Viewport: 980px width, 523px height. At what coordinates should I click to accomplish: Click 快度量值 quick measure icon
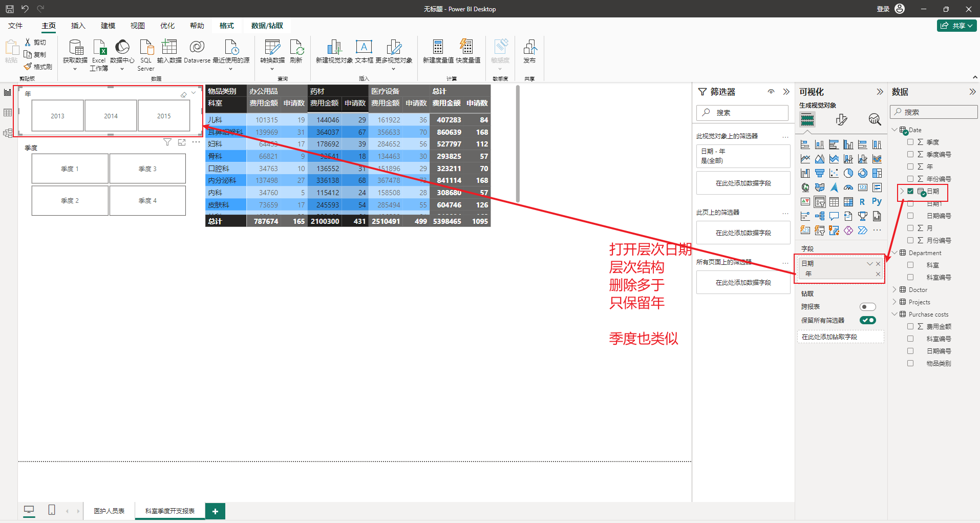click(x=468, y=51)
